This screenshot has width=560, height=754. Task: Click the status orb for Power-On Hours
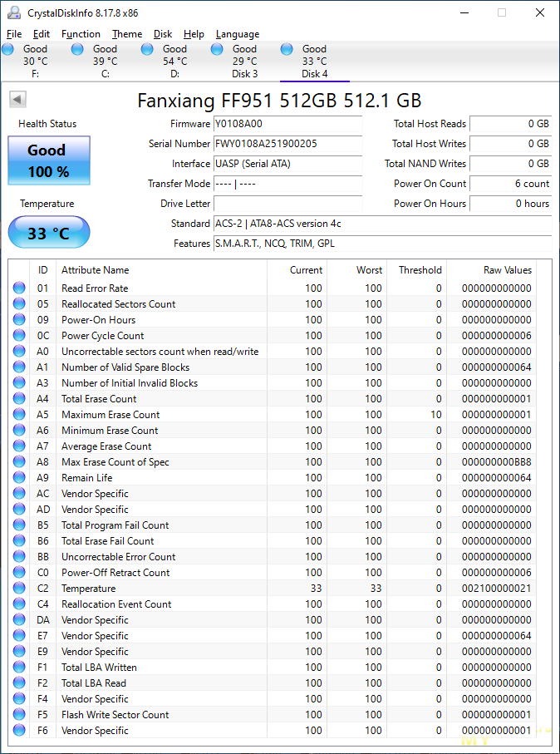(x=19, y=320)
